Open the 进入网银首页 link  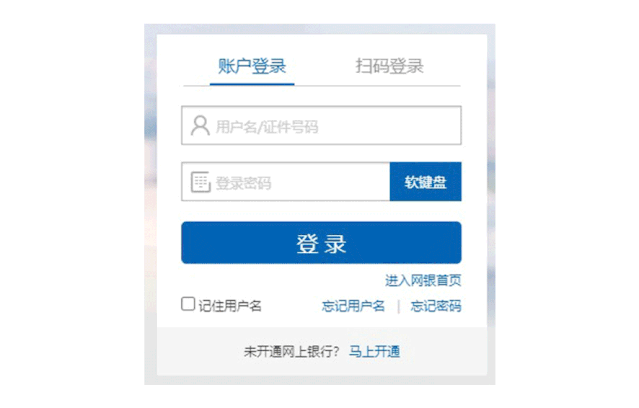(x=423, y=280)
